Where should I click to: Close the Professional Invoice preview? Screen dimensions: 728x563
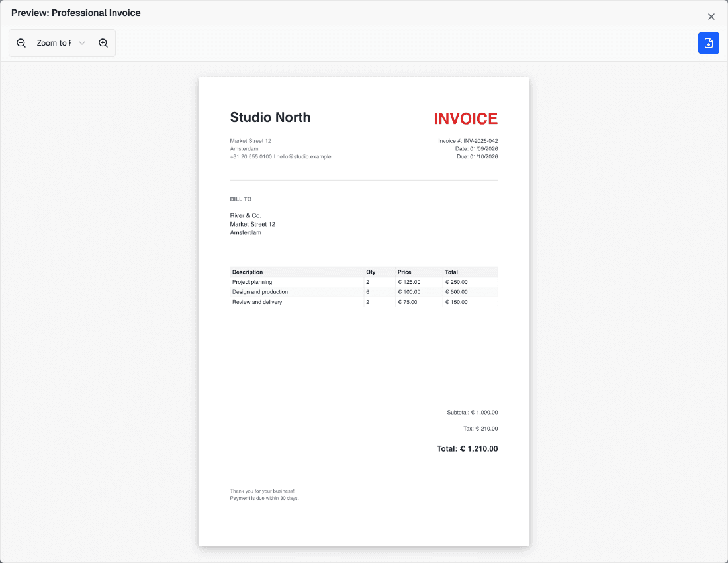(x=711, y=17)
